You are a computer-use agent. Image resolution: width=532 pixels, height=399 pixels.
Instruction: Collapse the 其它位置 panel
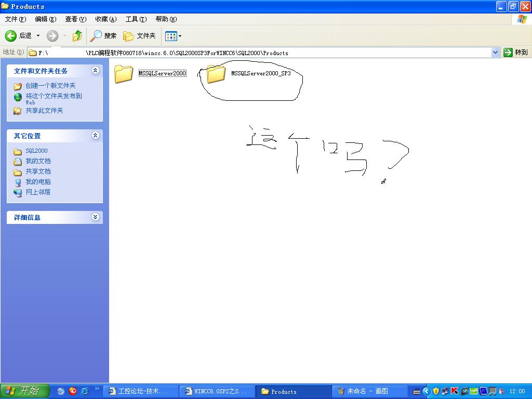[x=96, y=136]
